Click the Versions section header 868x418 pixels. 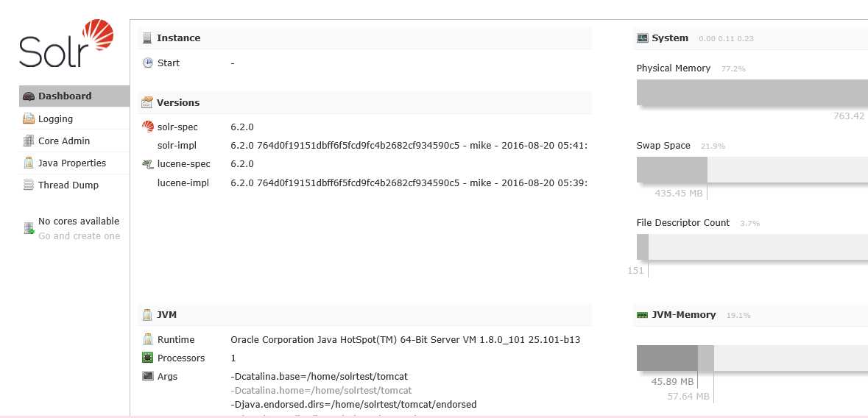pyautogui.click(x=365, y=102)
